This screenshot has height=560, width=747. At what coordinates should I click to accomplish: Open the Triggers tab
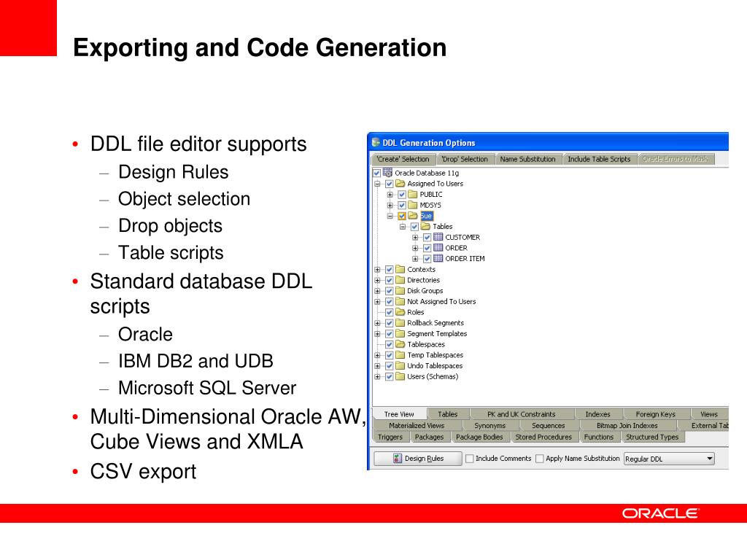(390, 437)
